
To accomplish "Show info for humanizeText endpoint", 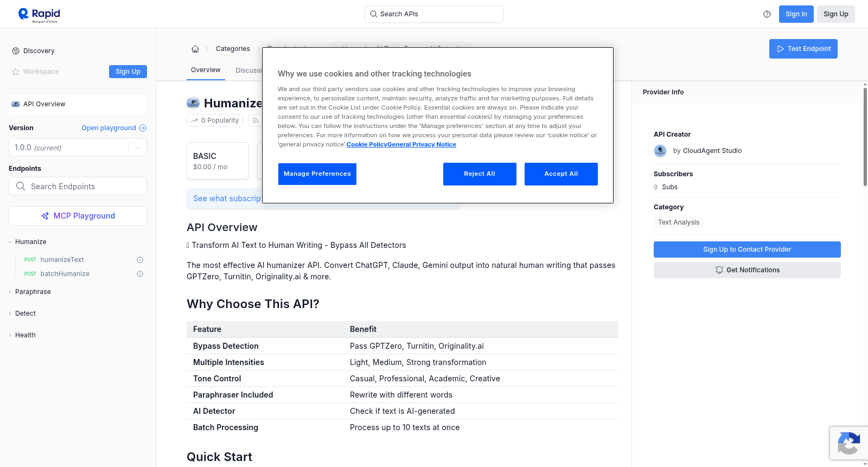I will [140, 260].
